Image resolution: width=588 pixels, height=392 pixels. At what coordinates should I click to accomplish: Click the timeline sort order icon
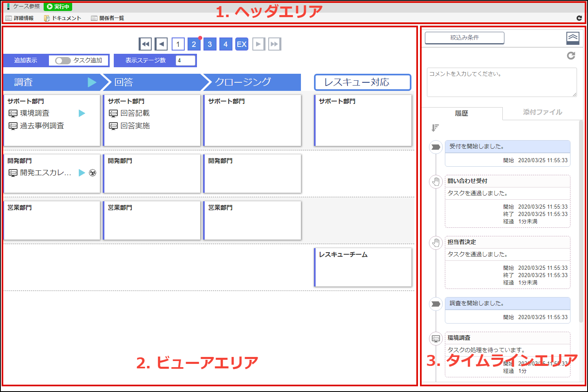tap(435, 128)
